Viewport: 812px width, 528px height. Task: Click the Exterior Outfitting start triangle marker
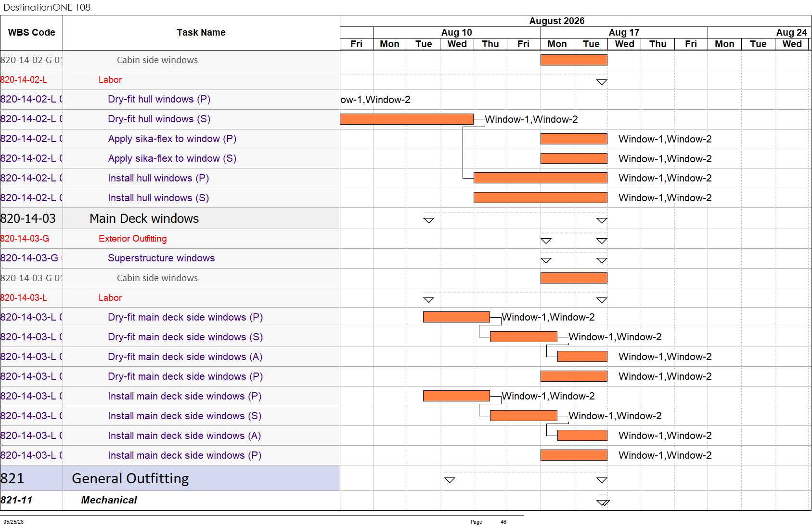[x=546, y=241]
